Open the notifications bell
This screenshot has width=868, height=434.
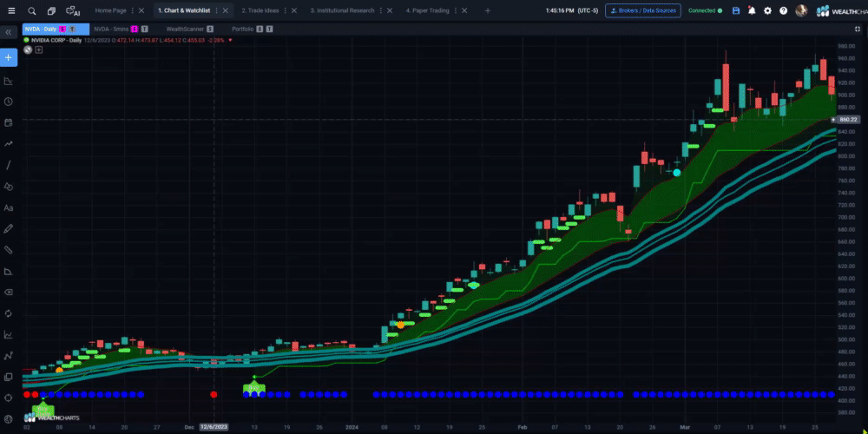pos(752,10)
